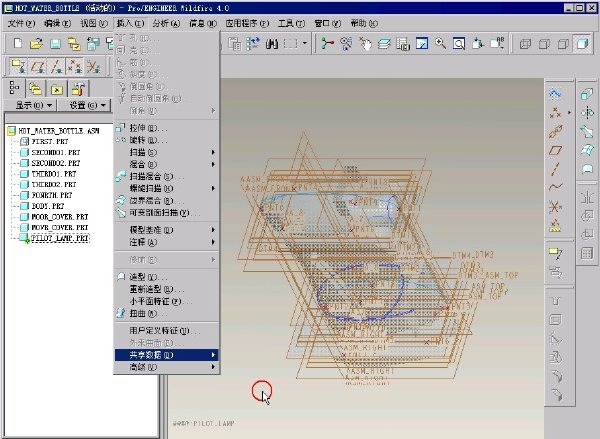This screenshot has height=439, width=600.
Task: Expand 混合 submenu in Insert menu
Action: (167, 164)
